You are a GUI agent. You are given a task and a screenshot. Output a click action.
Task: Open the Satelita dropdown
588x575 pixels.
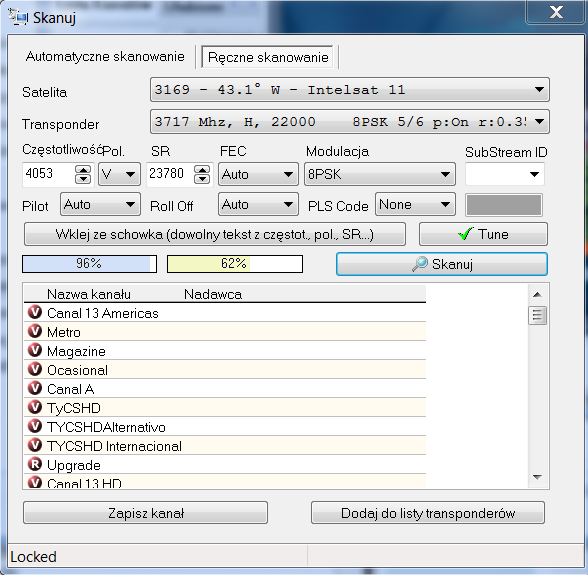350,90
